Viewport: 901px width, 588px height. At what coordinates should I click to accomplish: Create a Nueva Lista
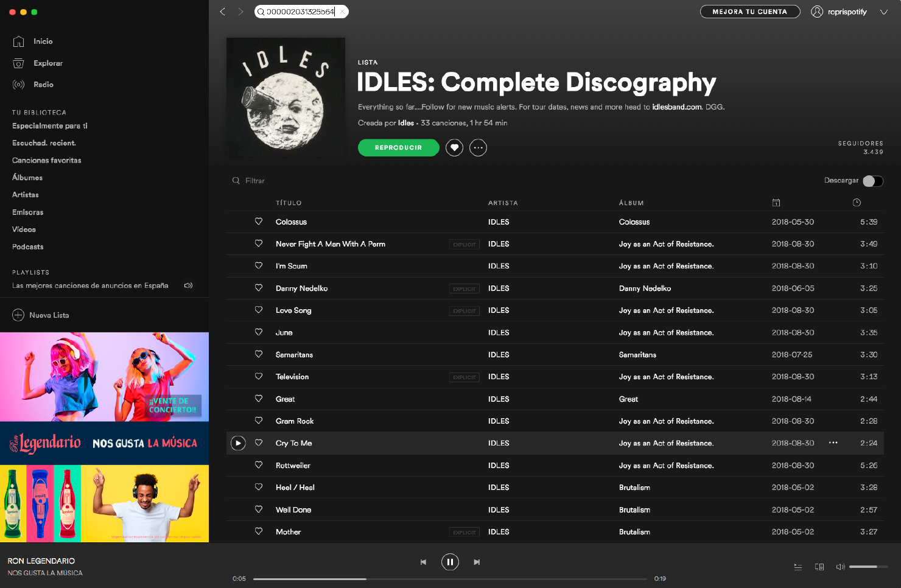point(41,315)
